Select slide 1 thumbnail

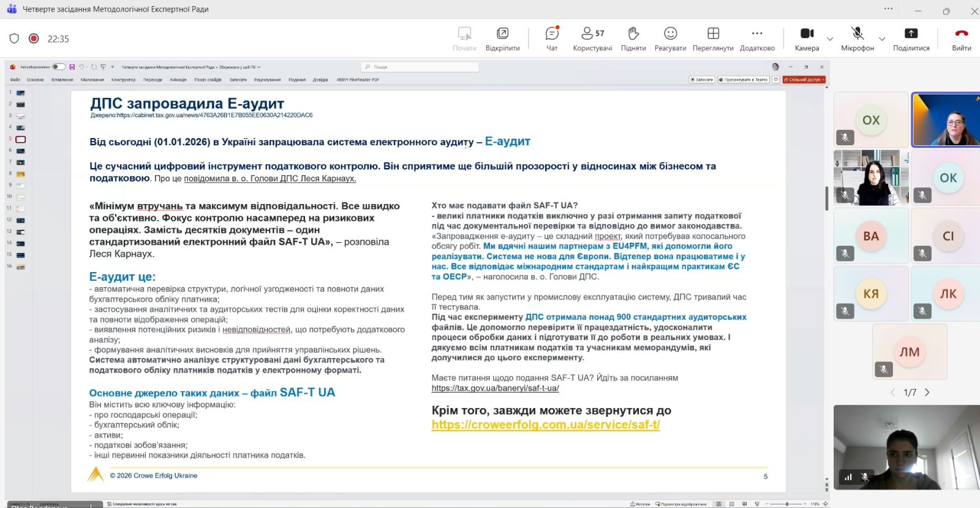click(x=20, y=93)
